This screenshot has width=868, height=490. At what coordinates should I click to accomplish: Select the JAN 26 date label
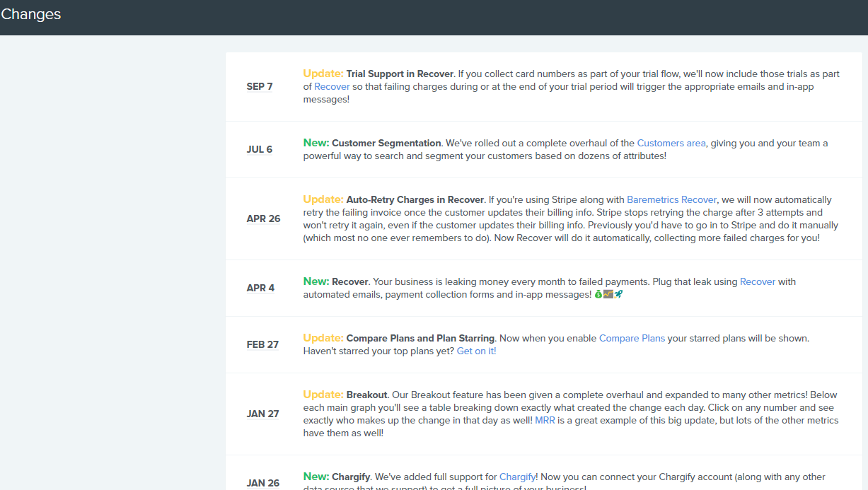[x=262, y=483]
